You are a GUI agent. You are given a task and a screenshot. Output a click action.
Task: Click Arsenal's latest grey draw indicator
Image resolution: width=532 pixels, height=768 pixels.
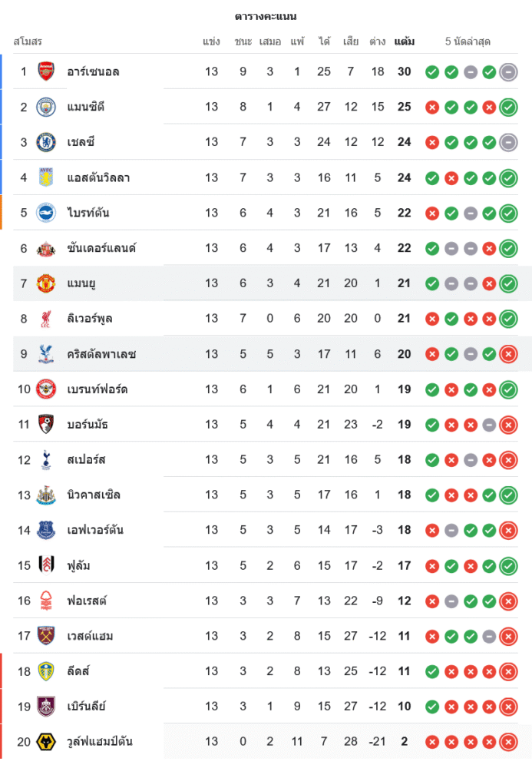click(508, 72)
